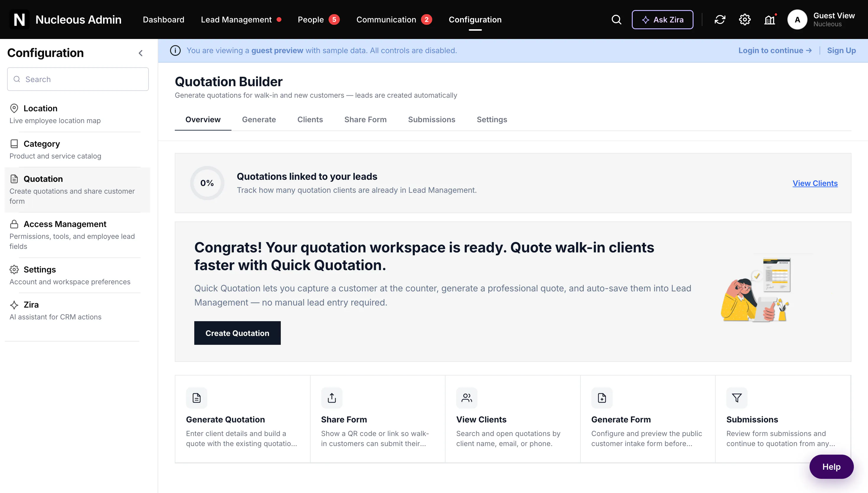
Task: Open the Generate Form card title
Action: 621,419
